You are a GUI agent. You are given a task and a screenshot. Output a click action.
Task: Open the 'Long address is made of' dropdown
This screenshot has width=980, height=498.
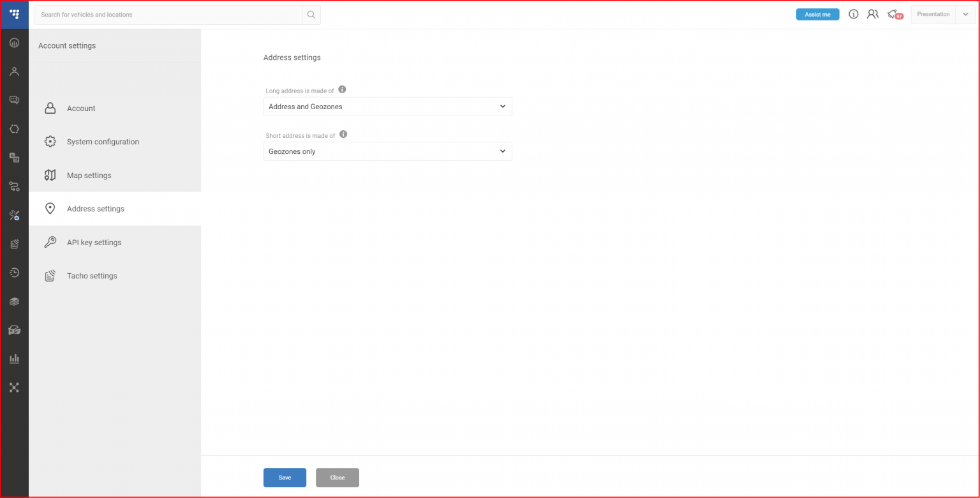[x=387, y=106]
